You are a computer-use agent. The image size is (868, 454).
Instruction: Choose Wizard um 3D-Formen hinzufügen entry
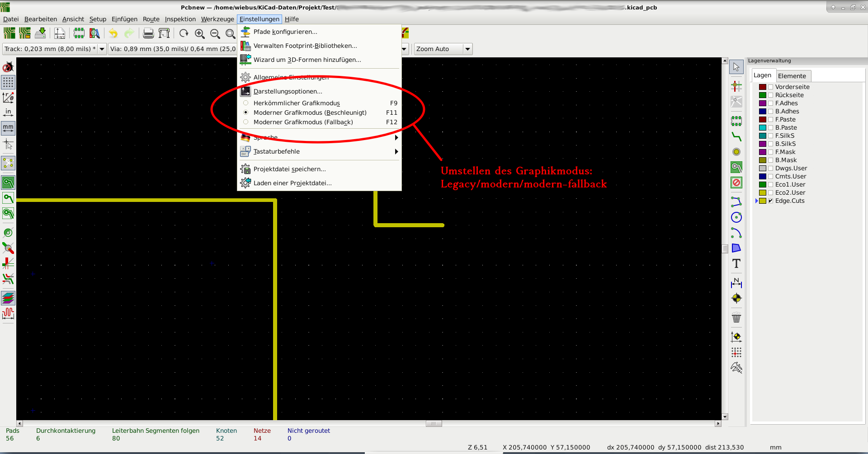(x=319, y=60)
